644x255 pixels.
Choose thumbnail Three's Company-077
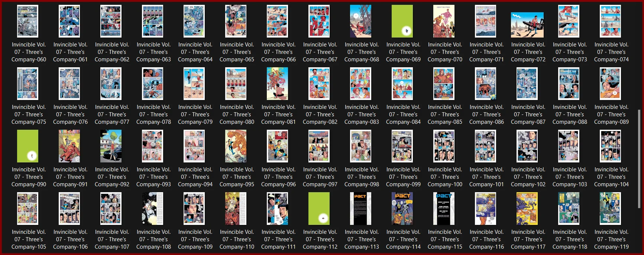[x=111, y=84]
